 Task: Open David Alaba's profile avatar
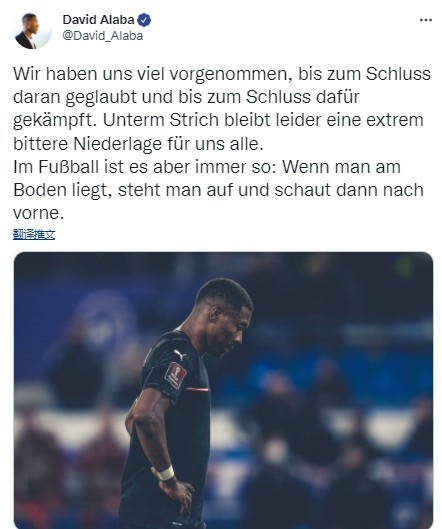click(33, 31)
